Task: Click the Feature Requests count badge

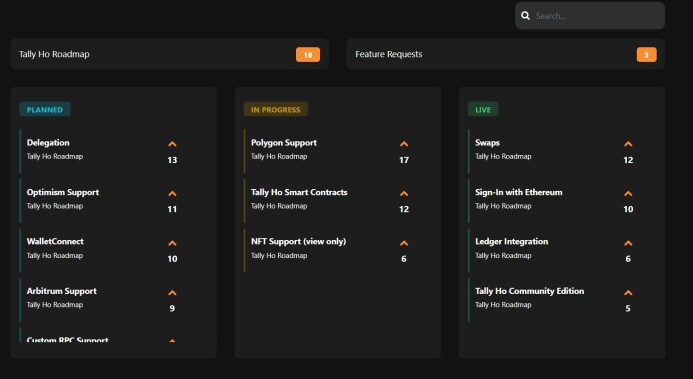Action: pyautogui.click(x=647, y=55)
